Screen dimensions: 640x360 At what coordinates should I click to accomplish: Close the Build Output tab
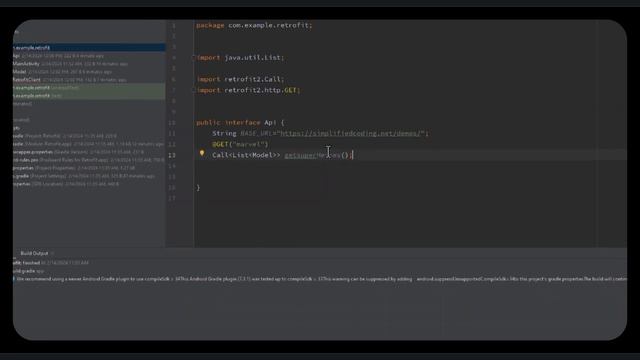(53, 253)
